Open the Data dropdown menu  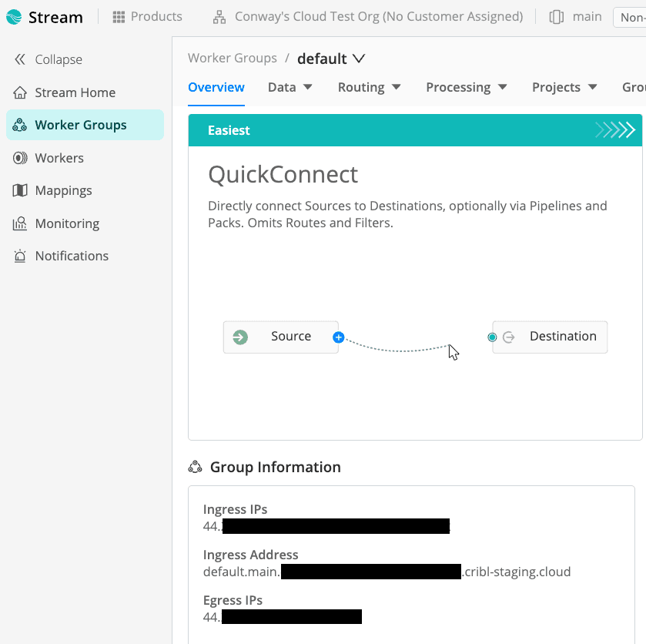pyautogui.click(x=290, y=87)
